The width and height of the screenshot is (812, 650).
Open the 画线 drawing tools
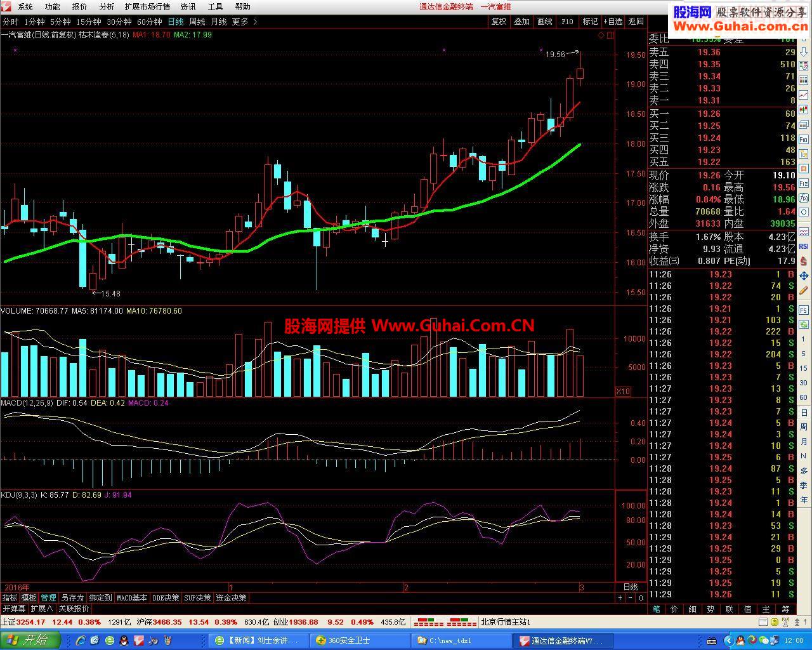tap(545, 22)
